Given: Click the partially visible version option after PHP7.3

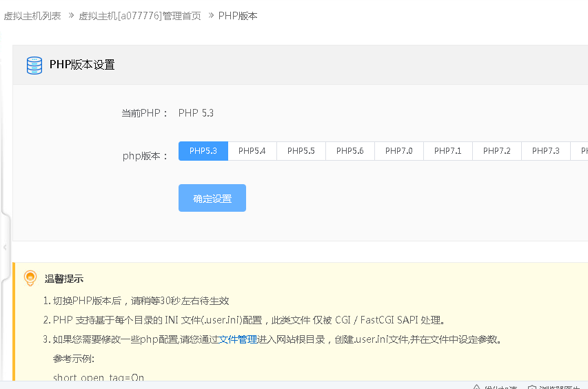Looking at the screenshot, I should [x=580, y=151].
